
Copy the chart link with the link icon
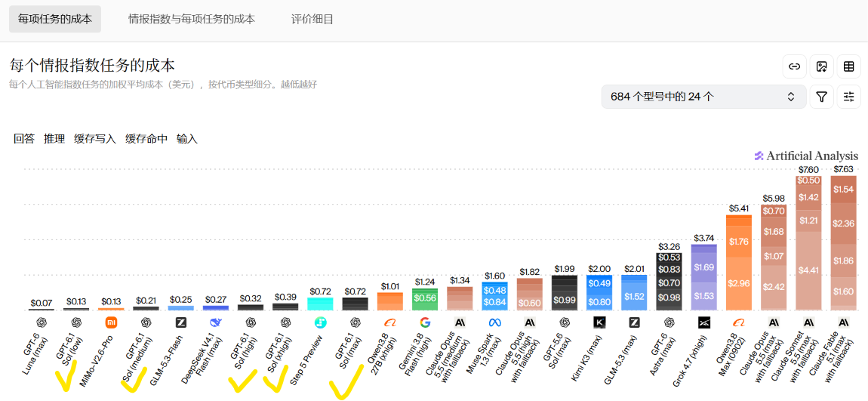point(794,66)
